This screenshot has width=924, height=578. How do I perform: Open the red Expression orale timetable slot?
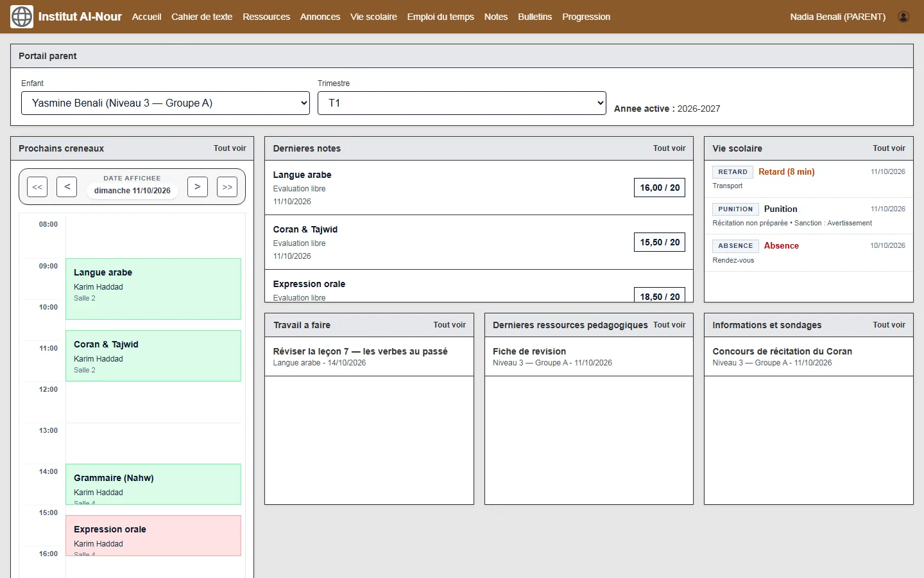153,536
